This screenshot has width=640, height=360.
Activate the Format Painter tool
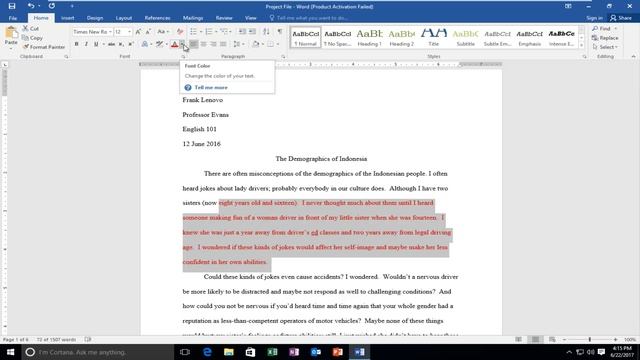pyautogui.click(x=44, y=47)
